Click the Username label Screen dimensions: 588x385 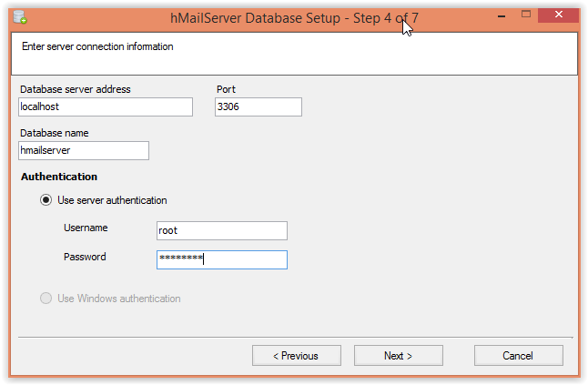pyautogui.click(x=86, y=228)
